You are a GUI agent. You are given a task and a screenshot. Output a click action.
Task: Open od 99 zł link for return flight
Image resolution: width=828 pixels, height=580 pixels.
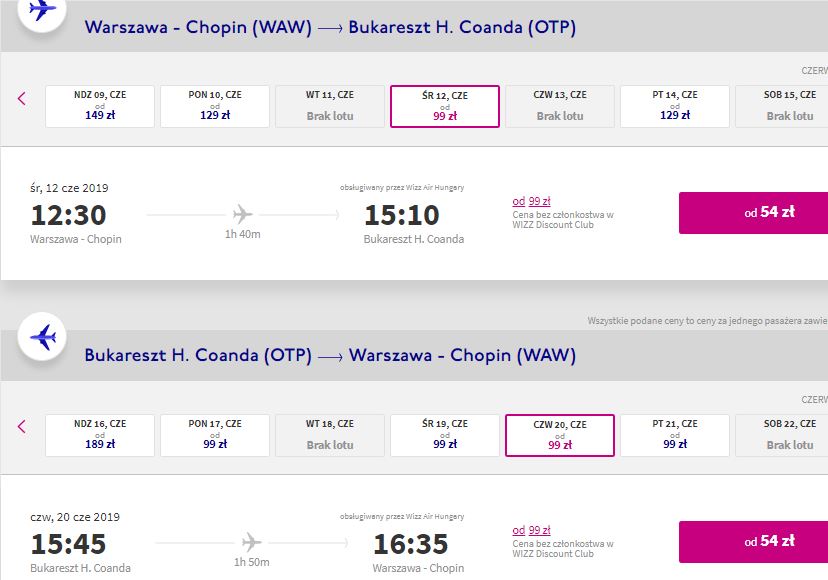tap(531, 530)
